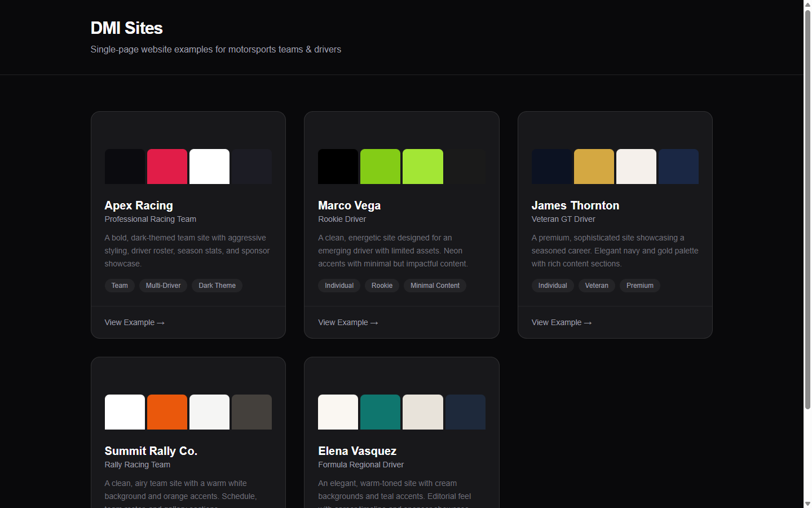812x508 pixels.
Task: Open the Marco Vega example link
Action: pyautogui.click(x=348, y=322)
